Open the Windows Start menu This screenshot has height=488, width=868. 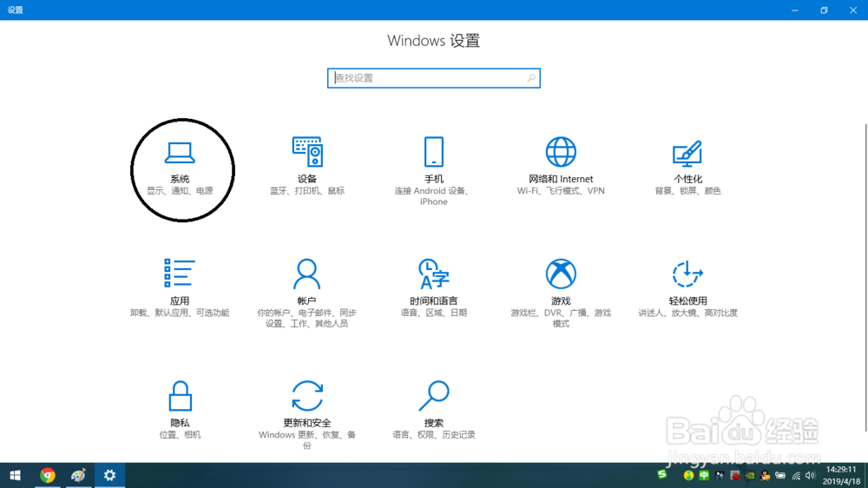click(x=15, y=475)
